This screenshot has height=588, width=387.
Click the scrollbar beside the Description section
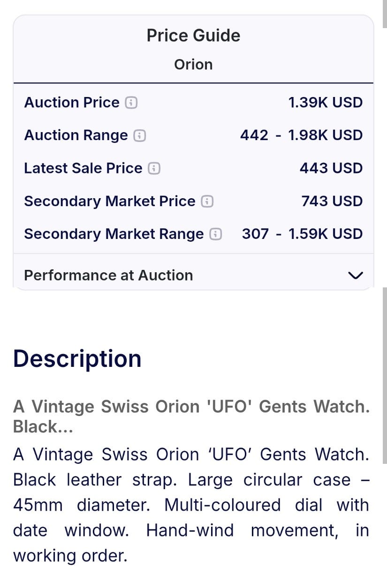point(385,375)
